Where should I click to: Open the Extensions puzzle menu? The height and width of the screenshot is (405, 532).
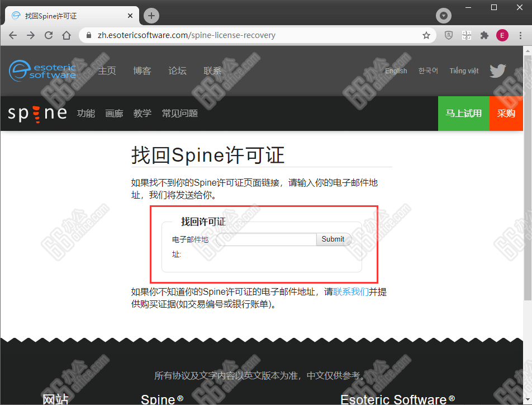(x=484, y=35)
